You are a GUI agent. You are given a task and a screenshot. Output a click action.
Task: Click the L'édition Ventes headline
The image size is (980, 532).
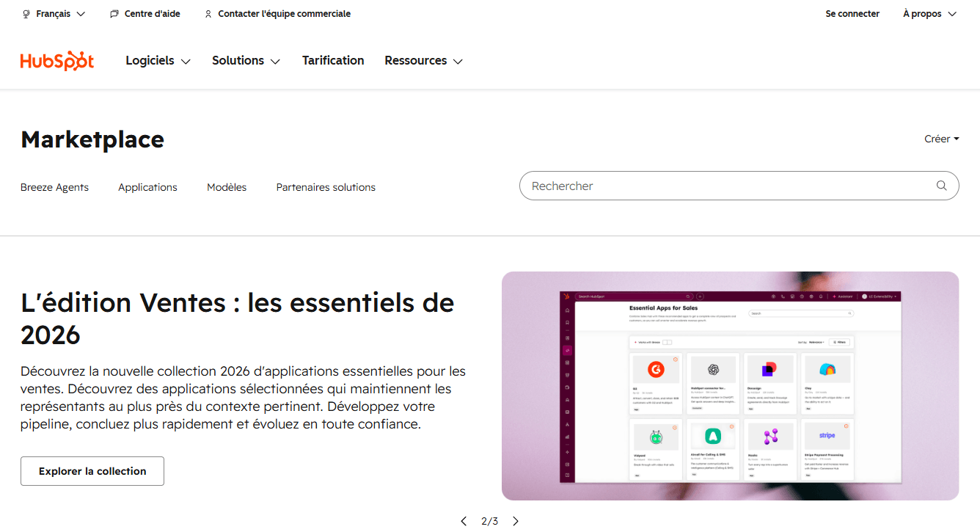[x=238, y=318]
